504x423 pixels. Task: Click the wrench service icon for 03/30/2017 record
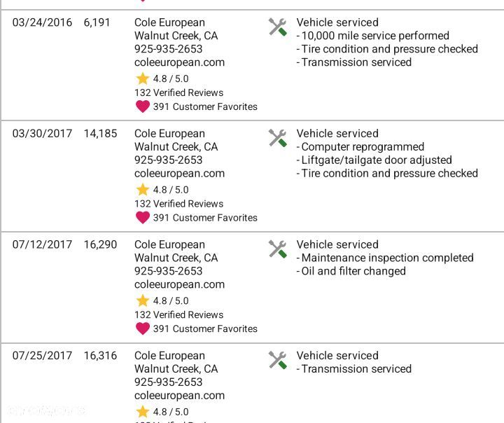tap(278, 138)
